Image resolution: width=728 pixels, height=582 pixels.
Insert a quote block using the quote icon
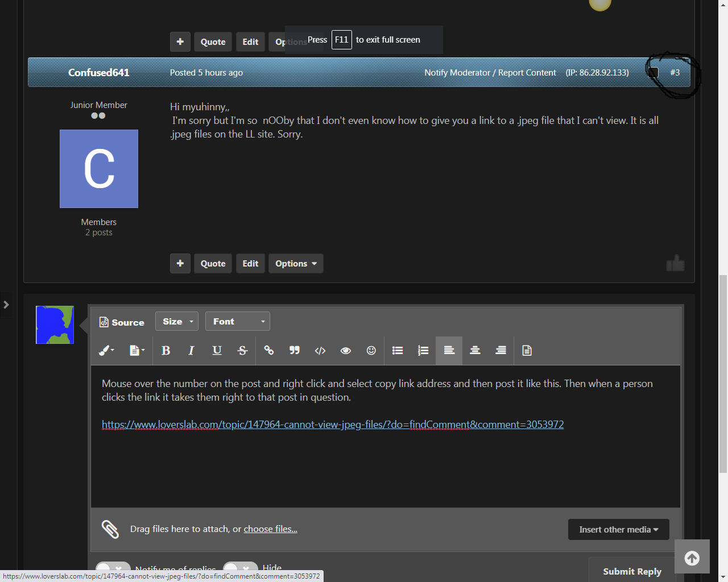coord(295,351)
